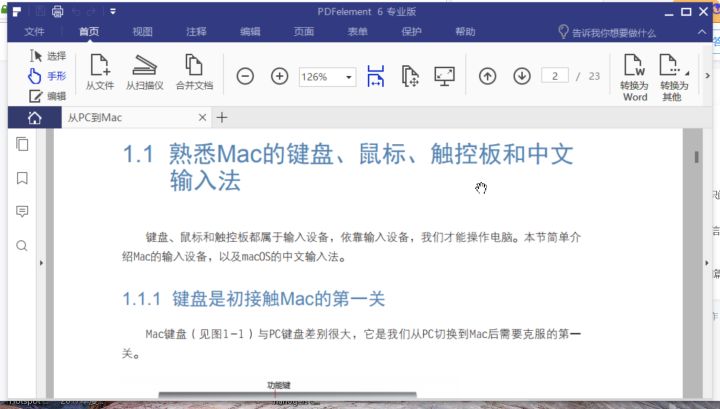This screenshot has width=720, height=409.
Task: Click the fit width icon
Action: [x=376, y=76]
